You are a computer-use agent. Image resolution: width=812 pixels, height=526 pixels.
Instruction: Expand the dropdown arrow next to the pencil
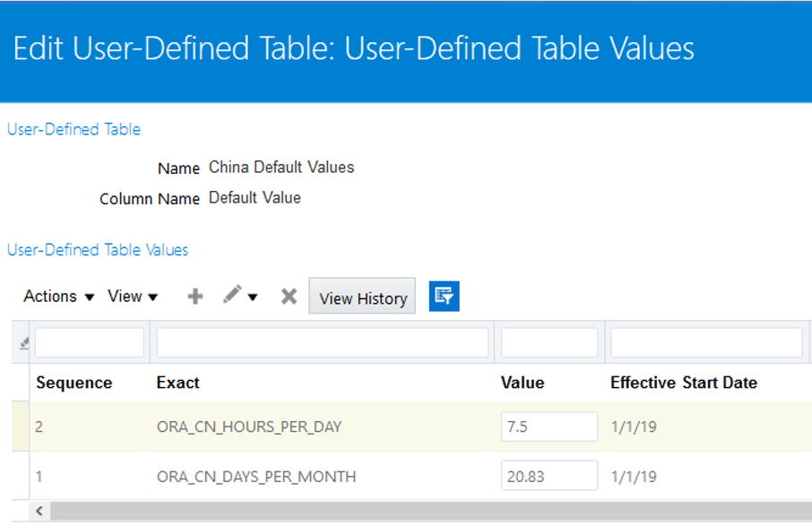coord(254,297)
